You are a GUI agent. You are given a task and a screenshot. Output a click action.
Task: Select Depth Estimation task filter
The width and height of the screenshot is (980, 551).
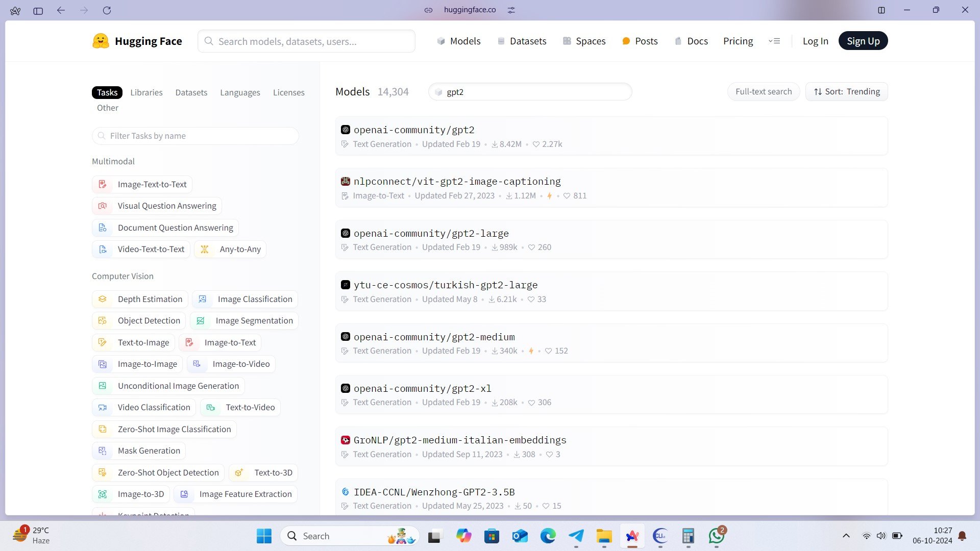coord(140,299)
